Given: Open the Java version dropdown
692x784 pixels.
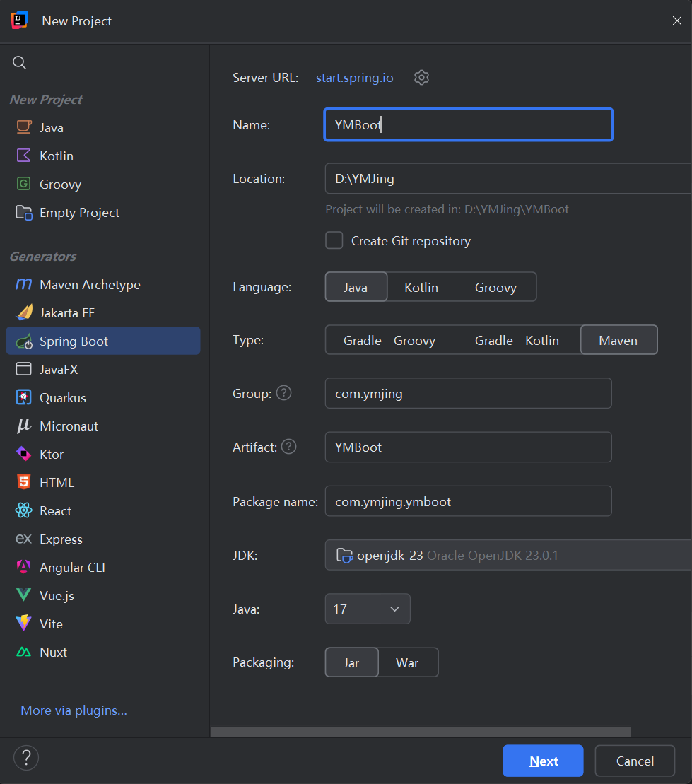Looking at the screenshot, I should (x=368, y=609).
